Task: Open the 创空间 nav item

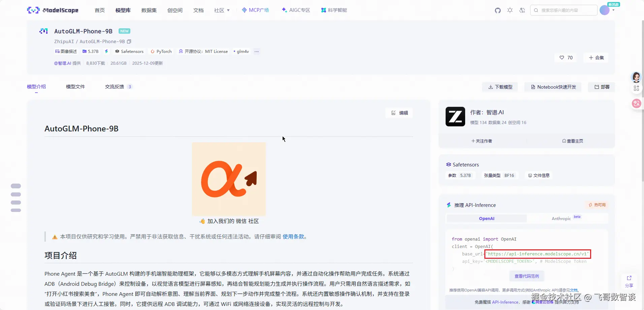Action: click(175, 10)
